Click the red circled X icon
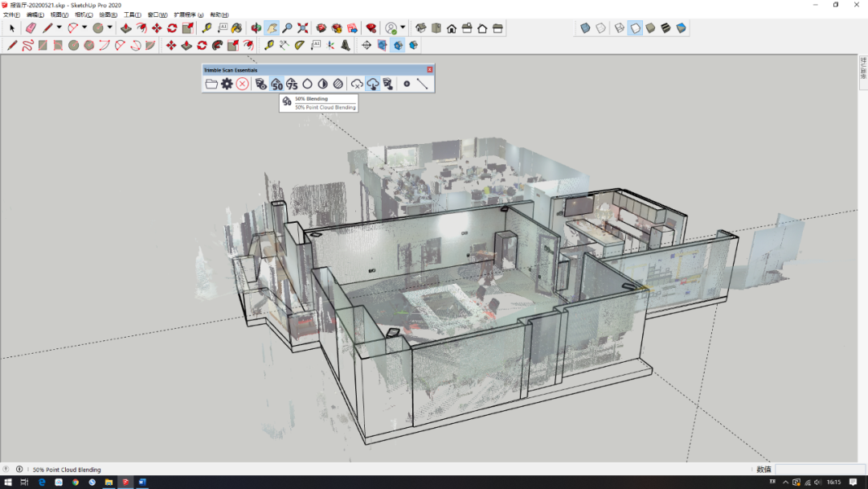The height and width of the screenshot is (489, 868). tap(242, 84)
